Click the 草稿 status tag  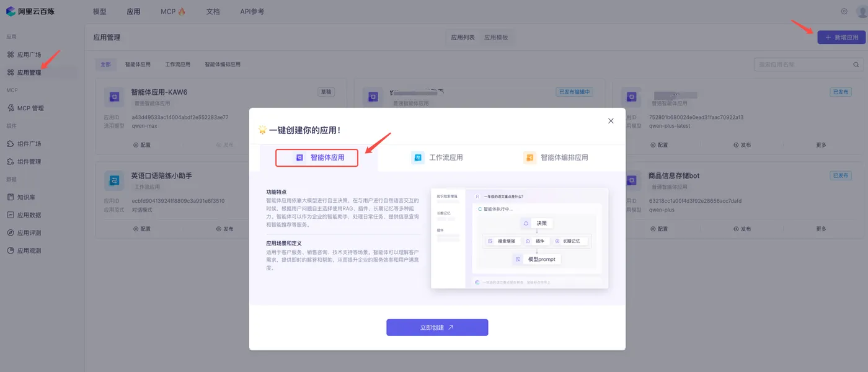click(325, 92)
